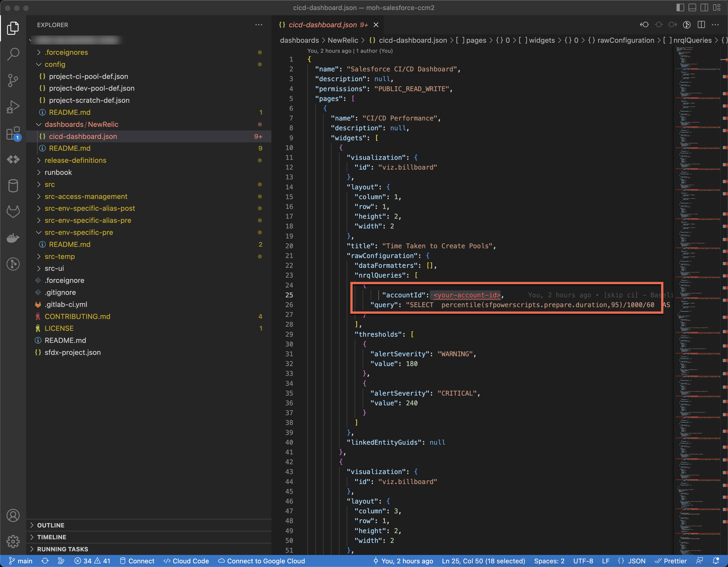Expand the release-definitions folder
This screenshot has width=728, height=567.
pyautogui.click(x=149, y=160)
